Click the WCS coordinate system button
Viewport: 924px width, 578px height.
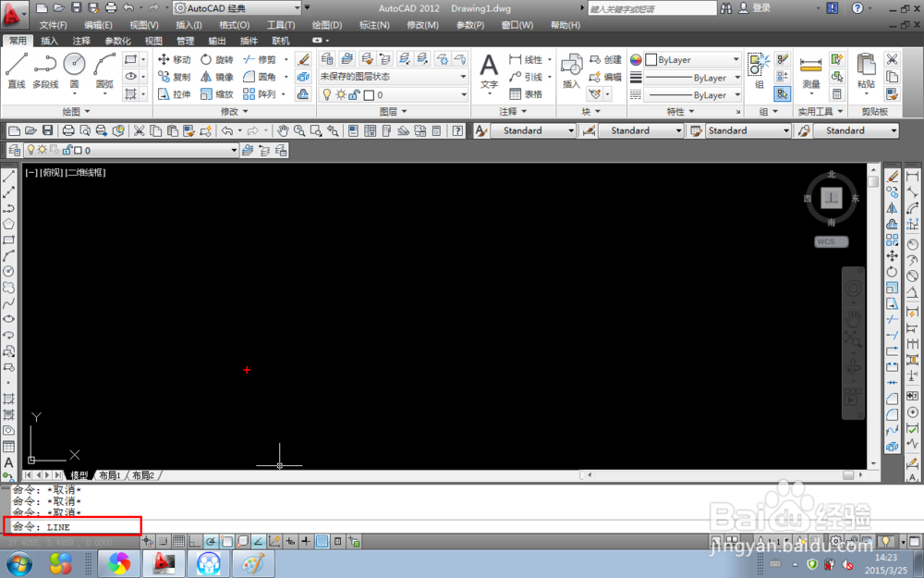coord(831,241)
